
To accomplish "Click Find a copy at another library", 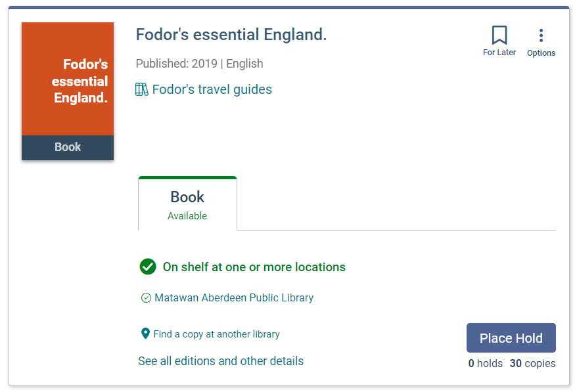I will coord(216,334).
